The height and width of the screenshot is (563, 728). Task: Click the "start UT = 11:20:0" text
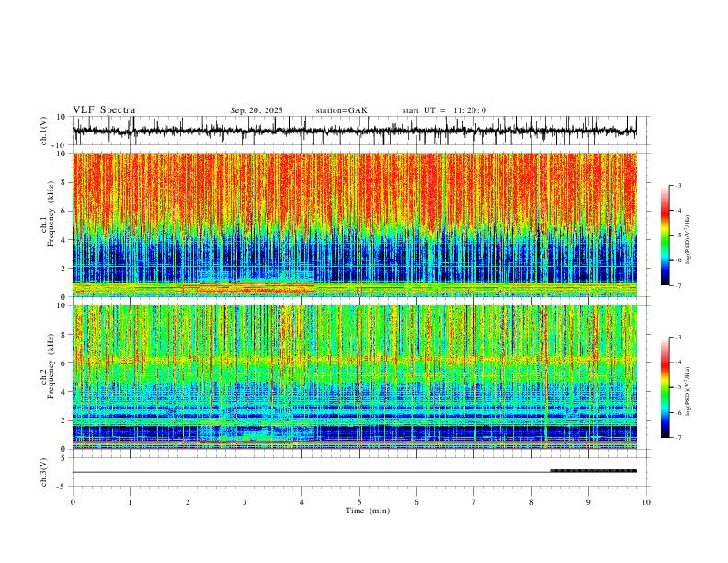(x=444, y=110)
